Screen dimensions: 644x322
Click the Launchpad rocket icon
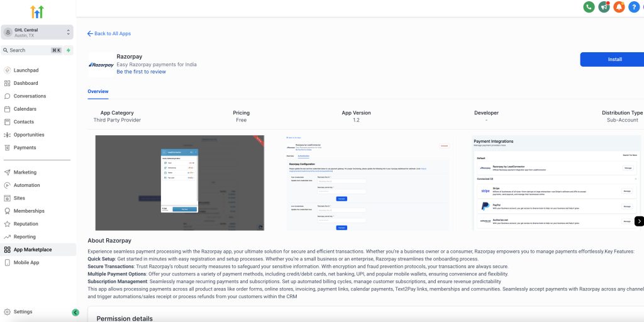click(x=7, y=70)
